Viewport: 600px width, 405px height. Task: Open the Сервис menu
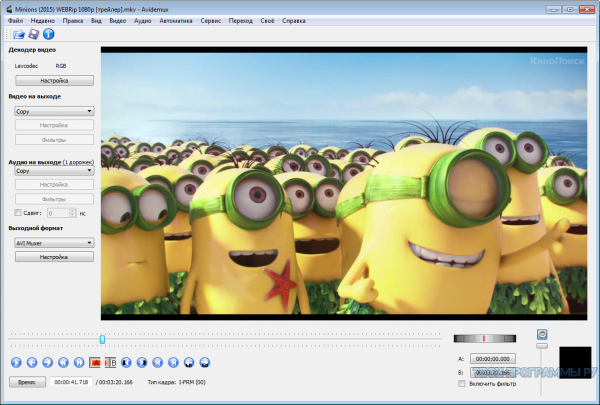[210, 21]
